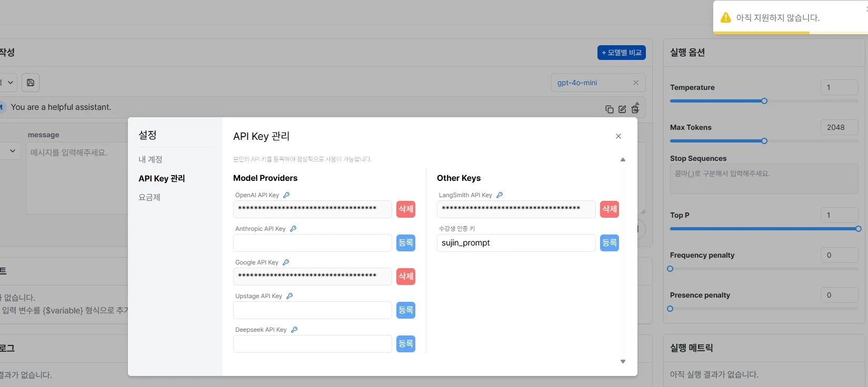
Task: Click the key icon beside Deepseek API Key
Action: 294,330
